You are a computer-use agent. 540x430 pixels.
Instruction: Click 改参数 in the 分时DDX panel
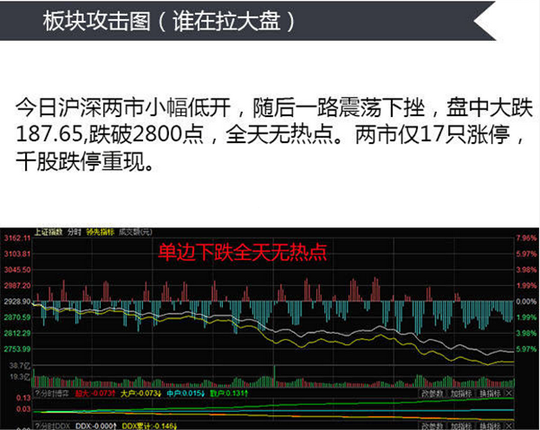click(432, 426)
